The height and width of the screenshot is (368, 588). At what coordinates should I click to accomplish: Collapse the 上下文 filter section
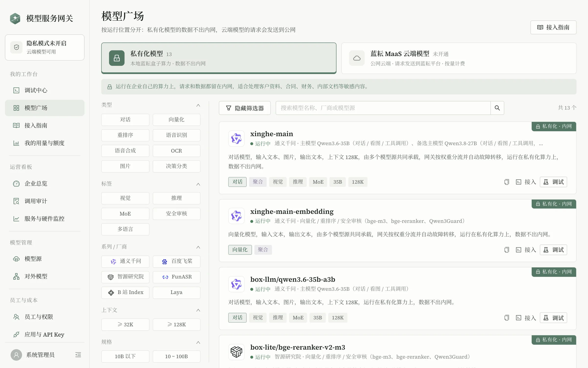198,310
